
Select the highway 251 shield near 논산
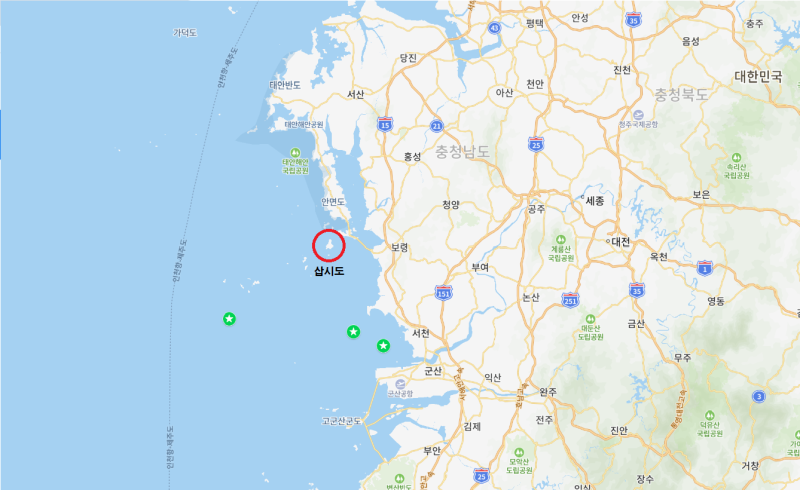(x=570, y=300)
